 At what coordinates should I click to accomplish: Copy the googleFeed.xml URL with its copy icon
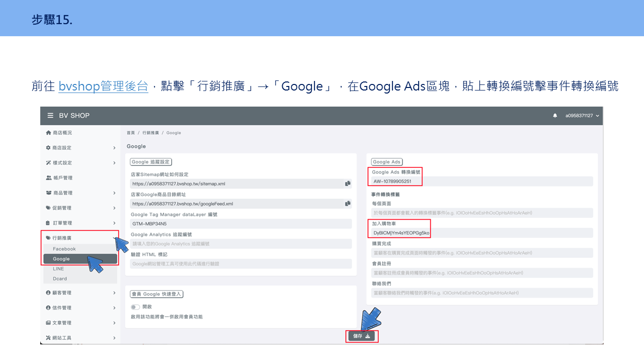[x=348, y=204]
